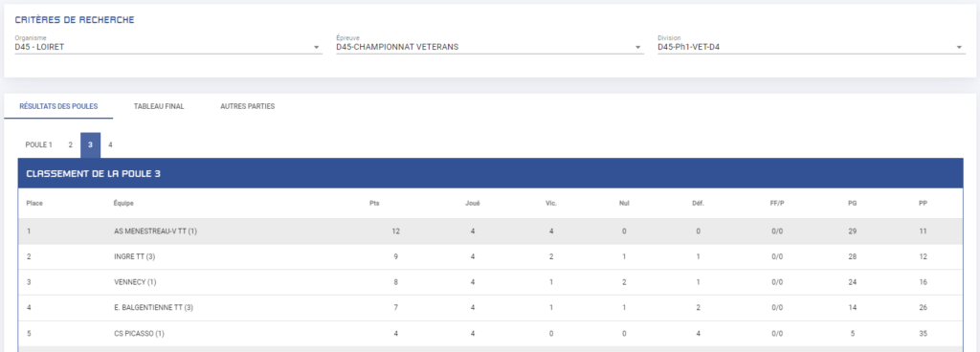Select poule 3 tab
The height and width of the screenshot is (352, 980).
click(90, 144)
